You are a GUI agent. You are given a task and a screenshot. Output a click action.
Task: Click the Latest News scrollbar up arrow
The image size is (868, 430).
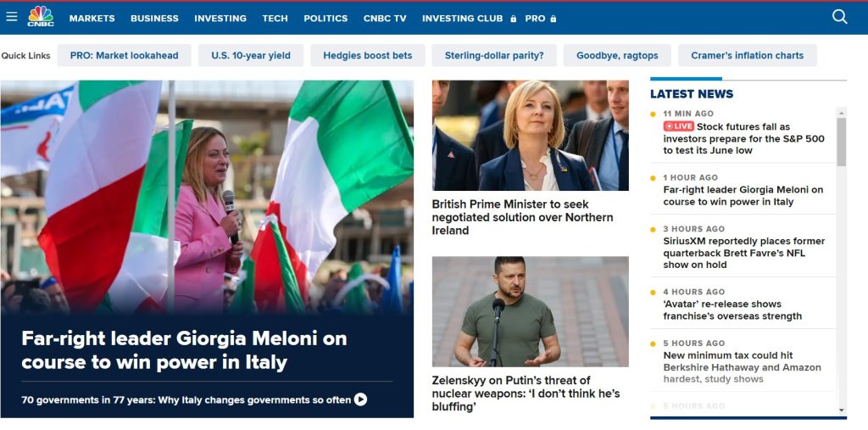842,113
